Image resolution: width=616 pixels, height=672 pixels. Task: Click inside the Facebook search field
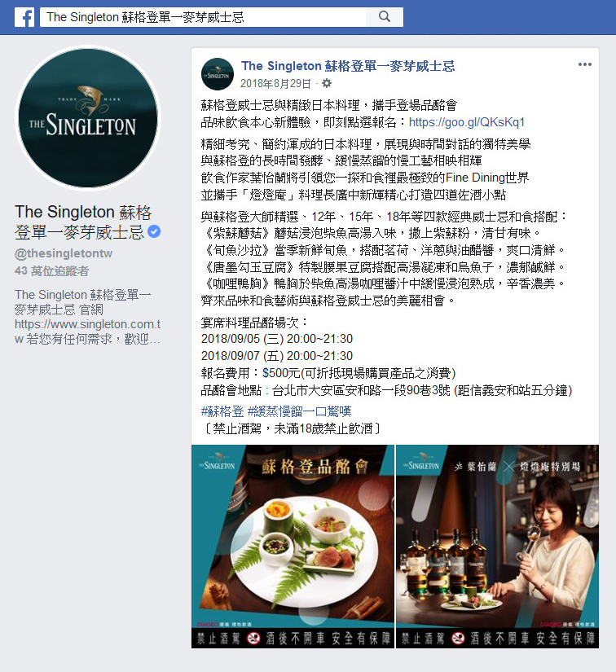203,17
